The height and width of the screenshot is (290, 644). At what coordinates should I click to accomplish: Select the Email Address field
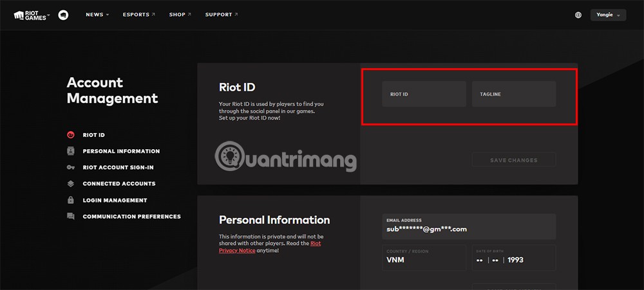468,226
